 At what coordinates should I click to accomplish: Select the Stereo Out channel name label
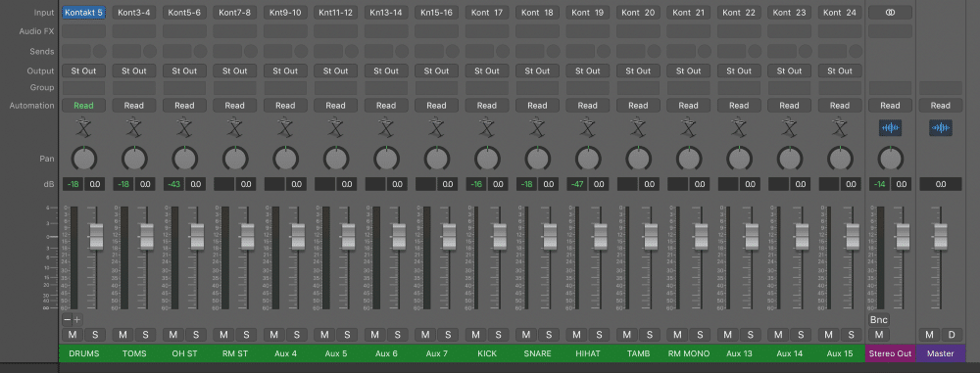point(890,353)
